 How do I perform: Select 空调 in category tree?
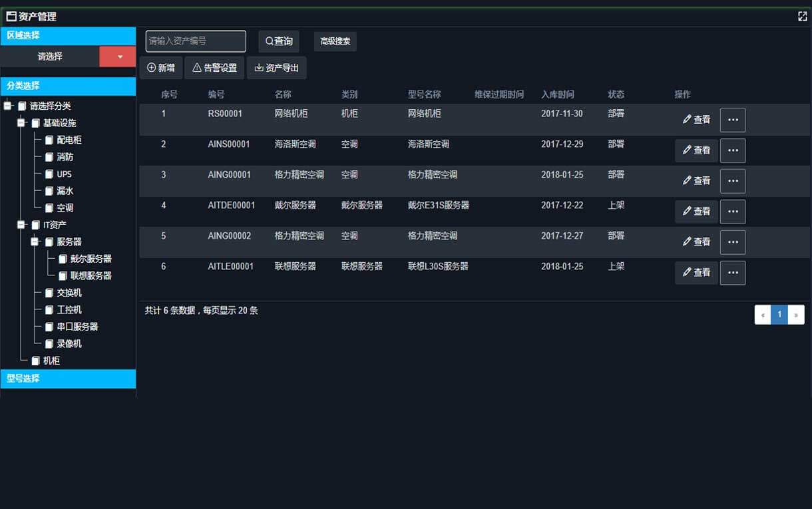[65, 208]
